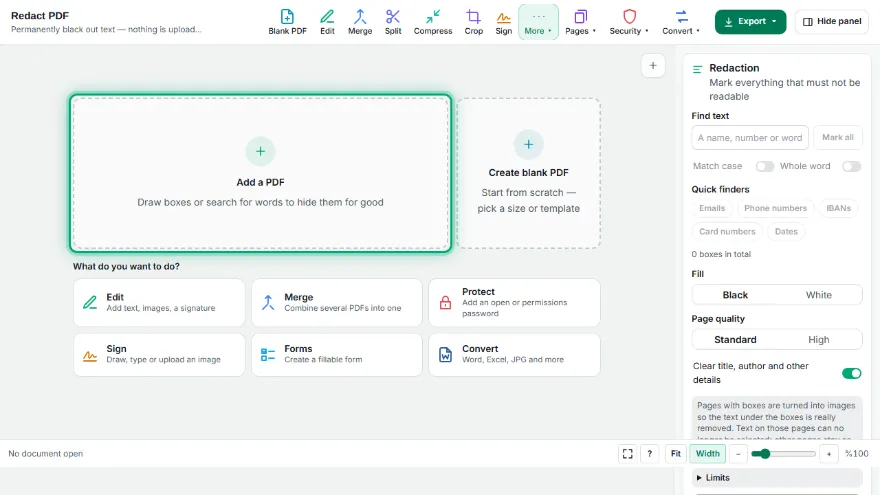Viewport: 880px width, 495px height.
Task: Click the Protect card title
Action: click(x=478, y=291)
